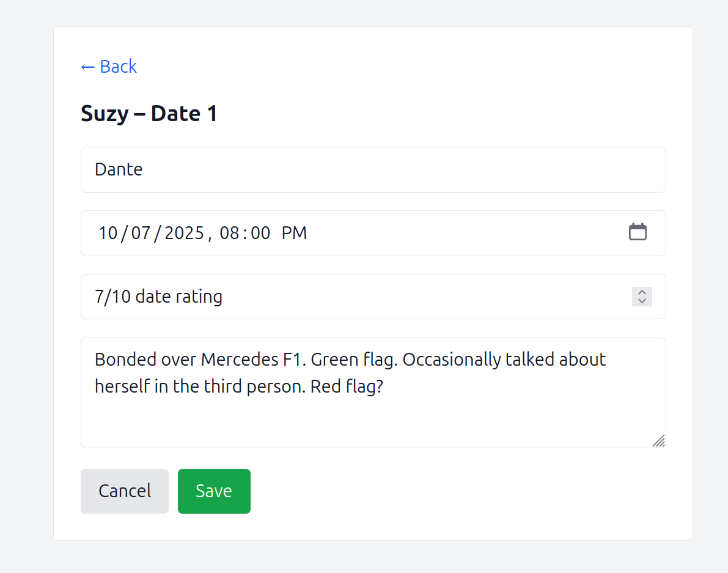The image size is (728, 573).
Task: Click the 'Suzy – Date 1' heading
Action: point(149,114)
